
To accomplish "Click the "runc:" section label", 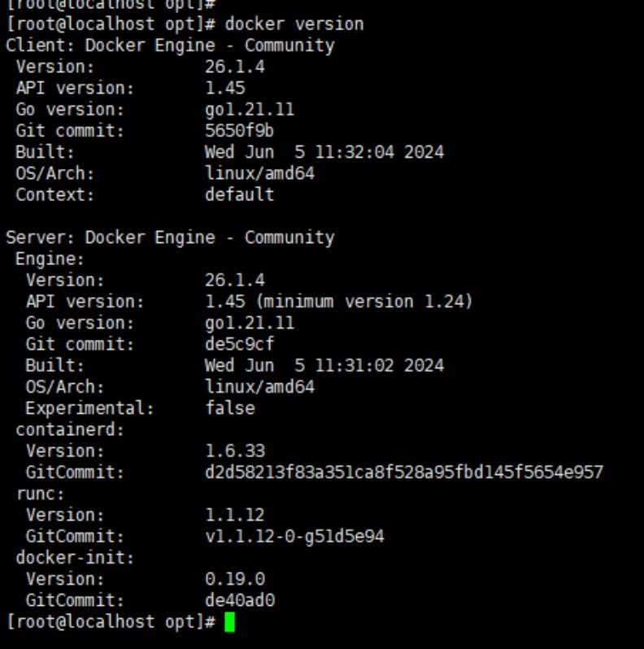I will (x=40, y=494).
